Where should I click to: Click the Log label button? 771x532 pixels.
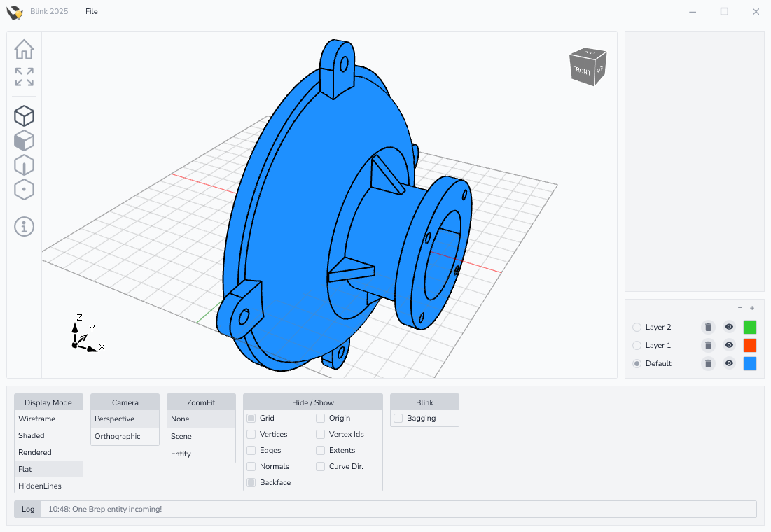pos(28,509)
